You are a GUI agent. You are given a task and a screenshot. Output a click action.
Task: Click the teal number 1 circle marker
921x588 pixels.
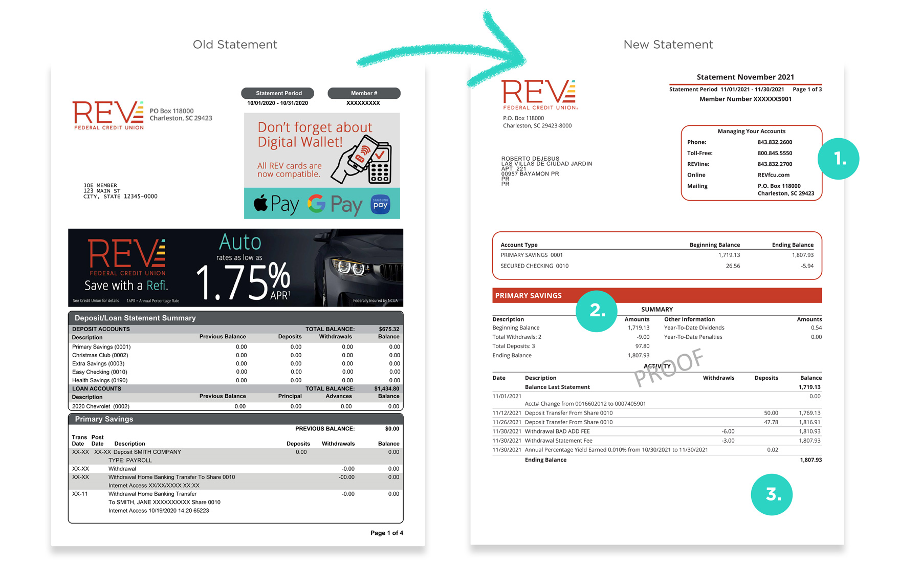tap(838, 159)
